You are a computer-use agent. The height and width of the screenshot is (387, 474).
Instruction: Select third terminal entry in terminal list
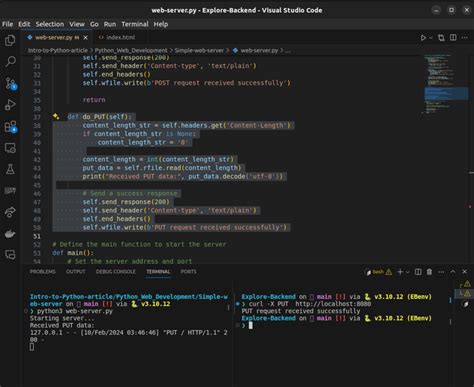click(466, 304)
